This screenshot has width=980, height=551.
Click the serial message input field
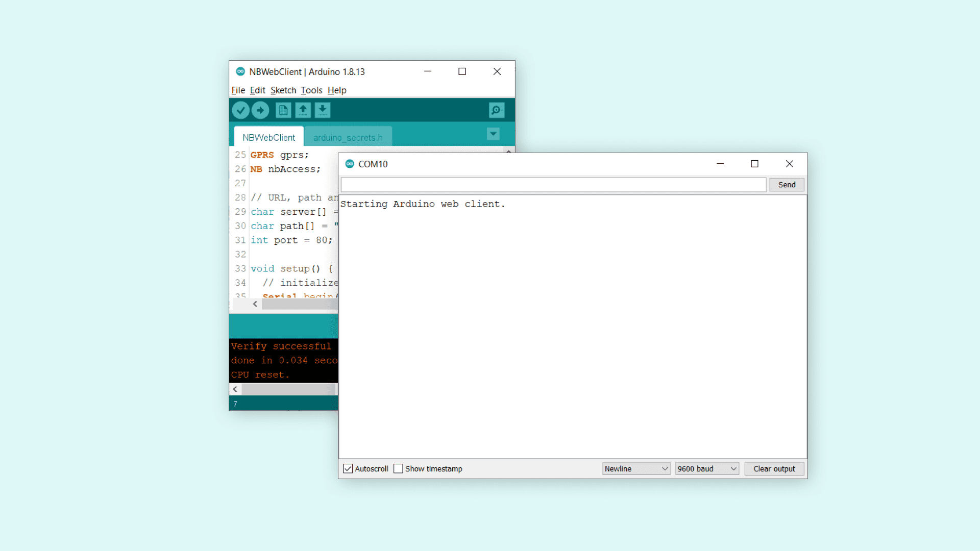click(x=553, y=185)
